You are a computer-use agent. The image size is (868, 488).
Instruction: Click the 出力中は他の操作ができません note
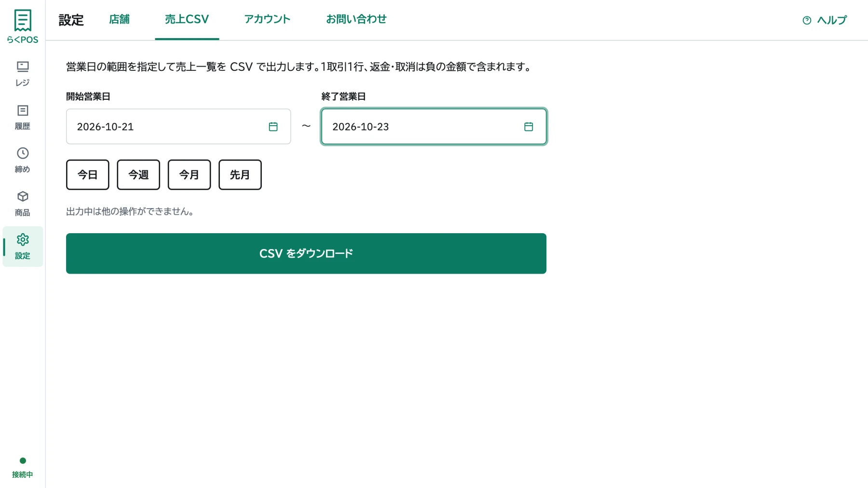pos(130,211)
